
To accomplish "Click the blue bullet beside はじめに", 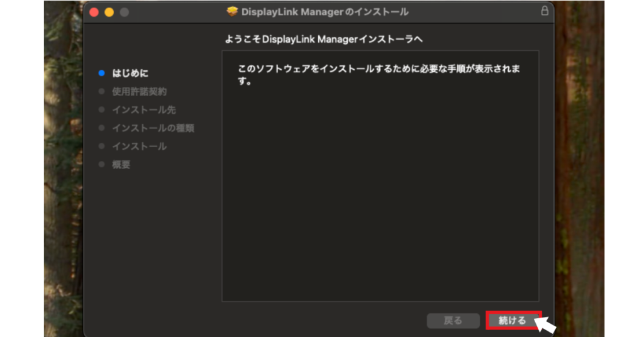I will (x=101, y=74).
